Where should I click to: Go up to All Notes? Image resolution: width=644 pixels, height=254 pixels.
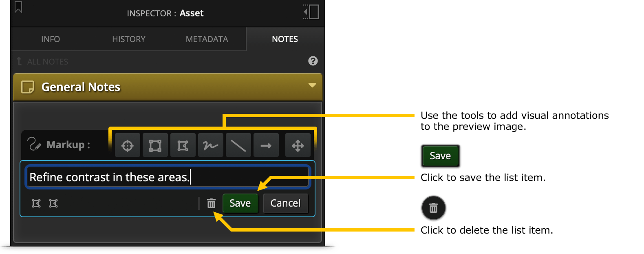42,62
